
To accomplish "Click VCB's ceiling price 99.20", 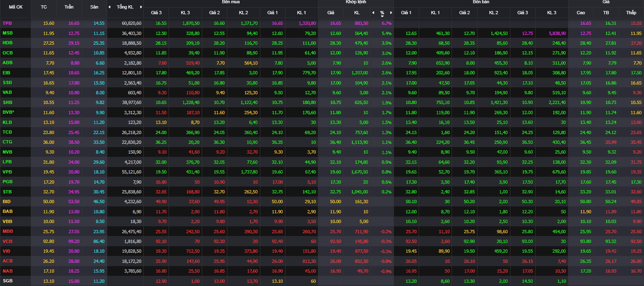I will coord(74,241).
